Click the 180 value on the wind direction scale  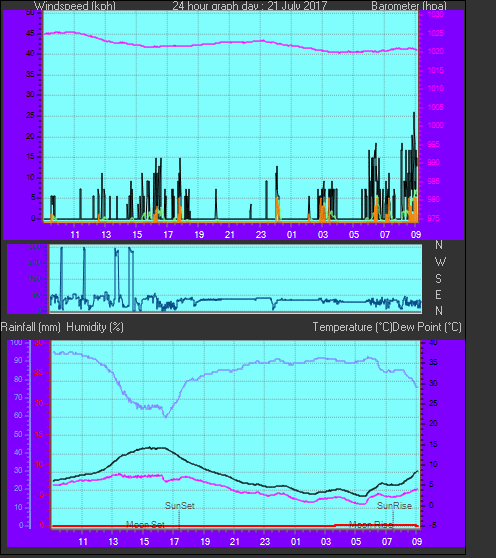[x=35, y=279]
